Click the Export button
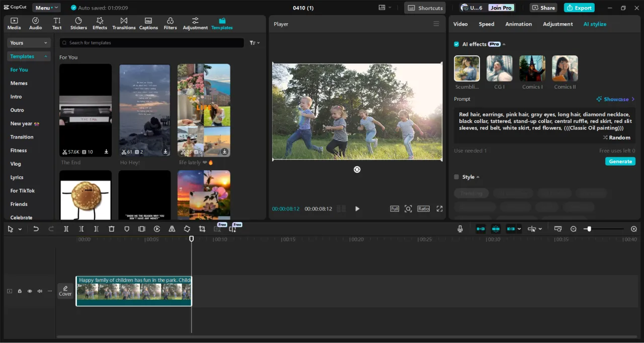 pyautogui.click(x=579, y=8)
